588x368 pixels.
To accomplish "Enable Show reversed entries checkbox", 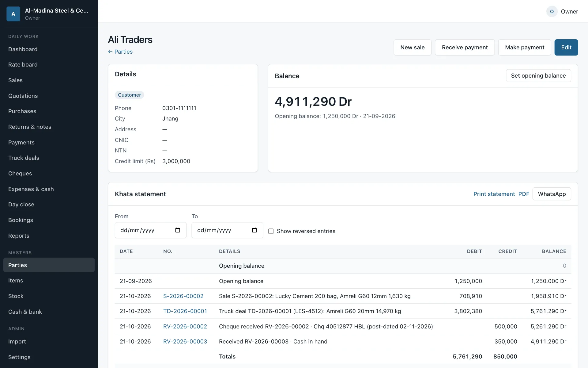I will [x=271, y=231].
